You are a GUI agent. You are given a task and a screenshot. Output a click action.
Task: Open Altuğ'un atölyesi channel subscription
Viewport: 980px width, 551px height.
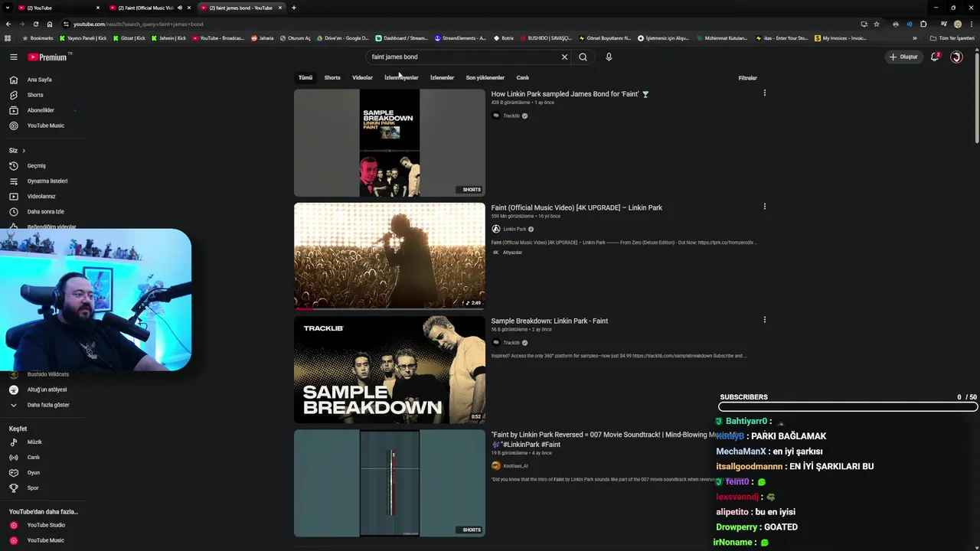[x=47, y=390]
